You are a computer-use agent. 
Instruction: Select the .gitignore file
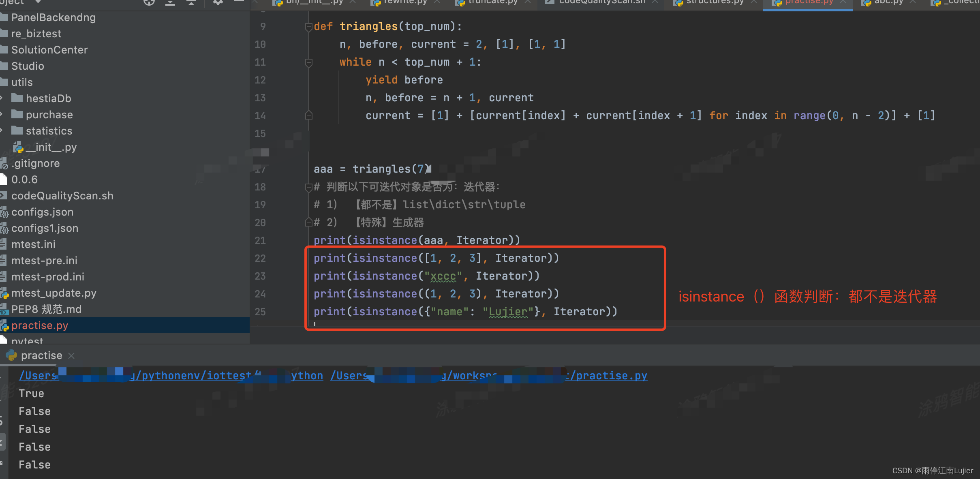(x=35, y=163)
